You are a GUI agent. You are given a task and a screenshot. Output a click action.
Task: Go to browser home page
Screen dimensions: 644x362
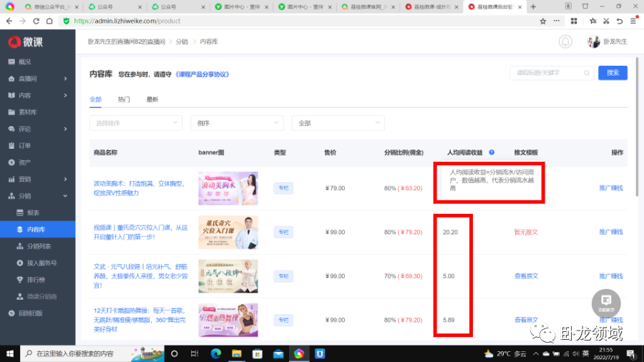[49, 21]
